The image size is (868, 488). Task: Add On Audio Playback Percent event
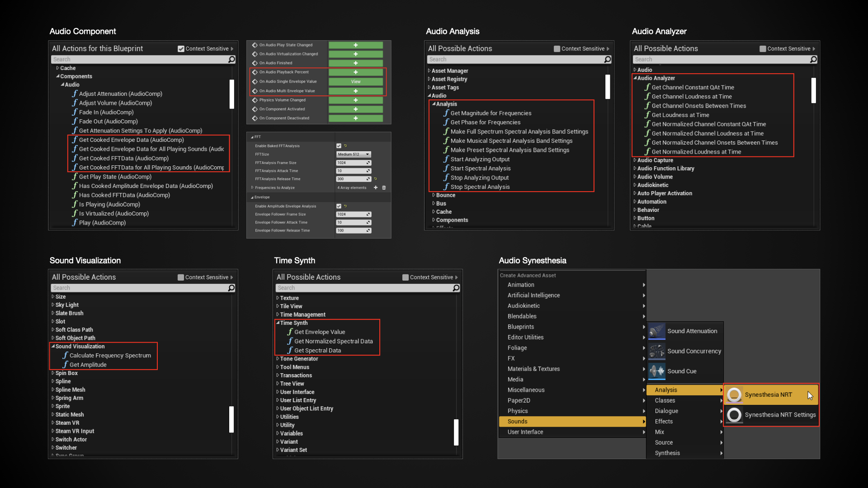click(x=355, y=72)
